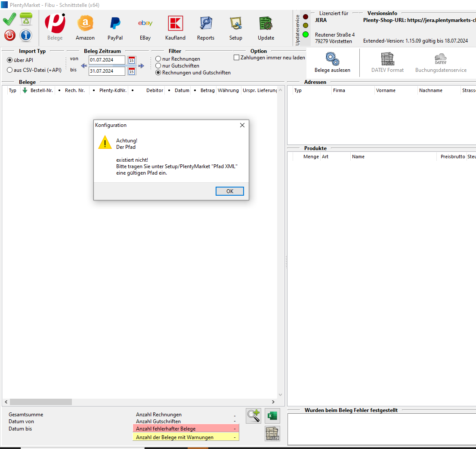Click the 'Belege auslesen' button
Screen dimensions: 476x449
point(332,62)
